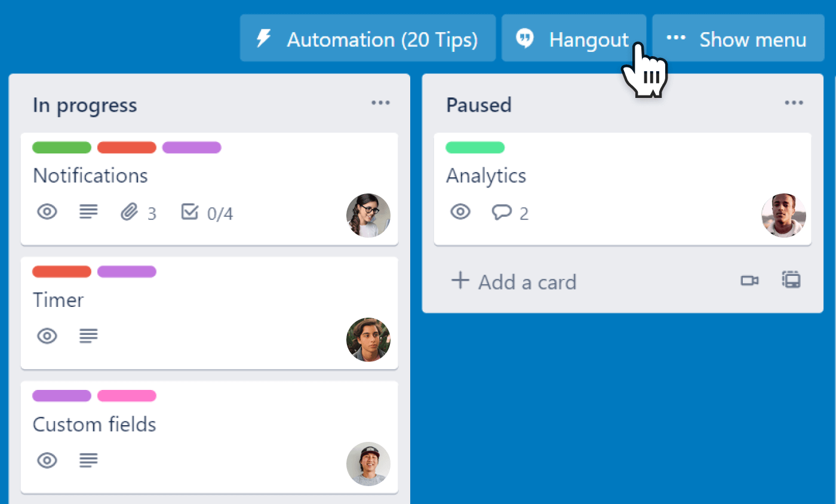The width and height of the screenshot is (836, 504).
Task: Click the checklist icon on Notifications card
Action: click(189, 212)
